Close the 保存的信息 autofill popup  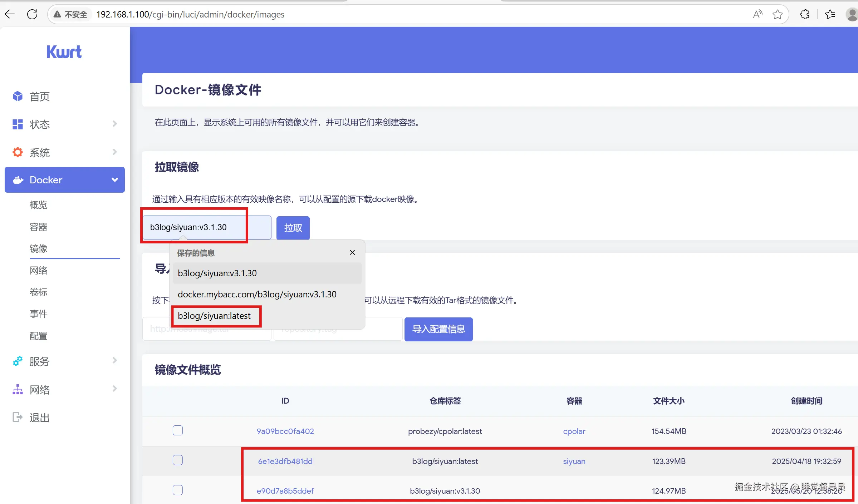[x=352, y=252]
